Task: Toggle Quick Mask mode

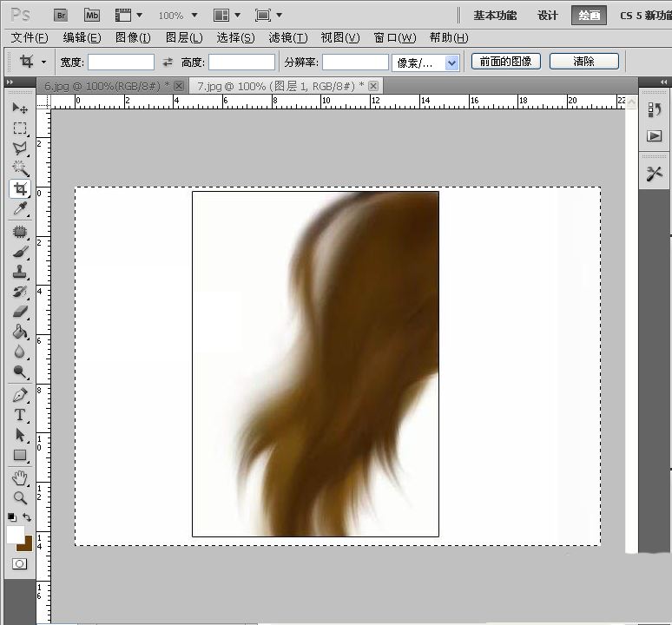Action: click(x=19, y=564)
